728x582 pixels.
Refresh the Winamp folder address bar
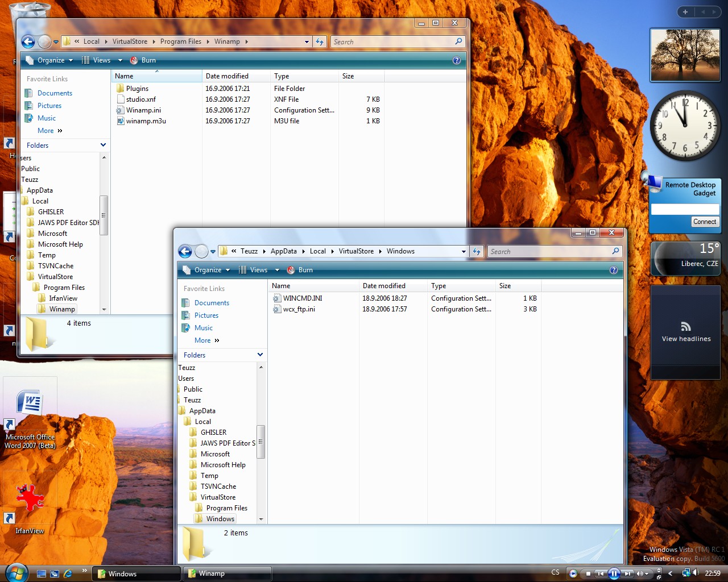(320, 41)
